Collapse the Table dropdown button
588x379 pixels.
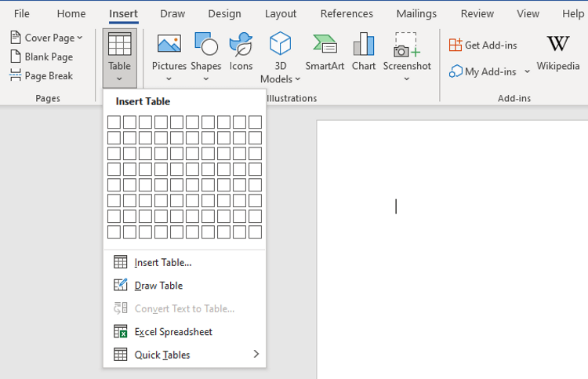[120, 58]
